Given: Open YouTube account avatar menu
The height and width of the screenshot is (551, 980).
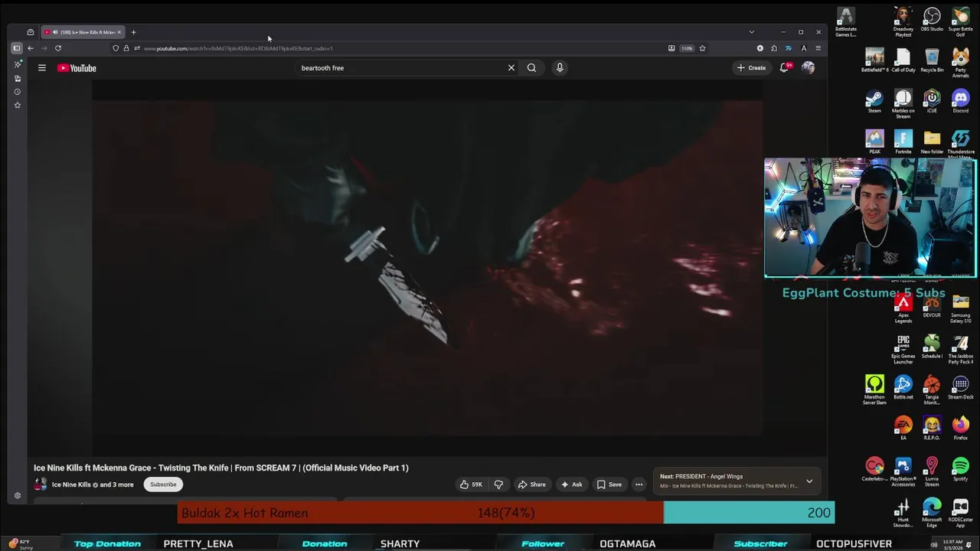Looking at the screenshot, I should click(808, 68).
